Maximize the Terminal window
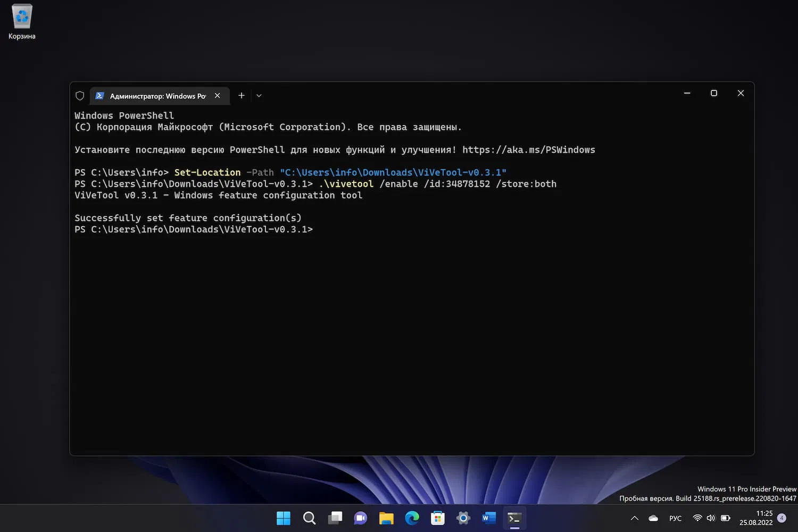This screenshot has height=532, width=798. [x=714, y=93]
